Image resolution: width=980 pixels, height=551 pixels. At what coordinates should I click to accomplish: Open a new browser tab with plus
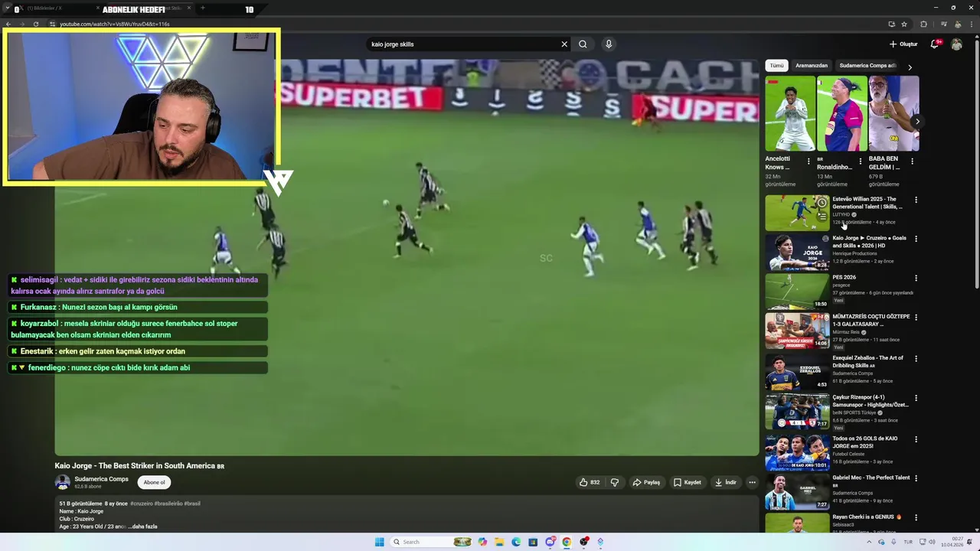click(x=202, y=8)
